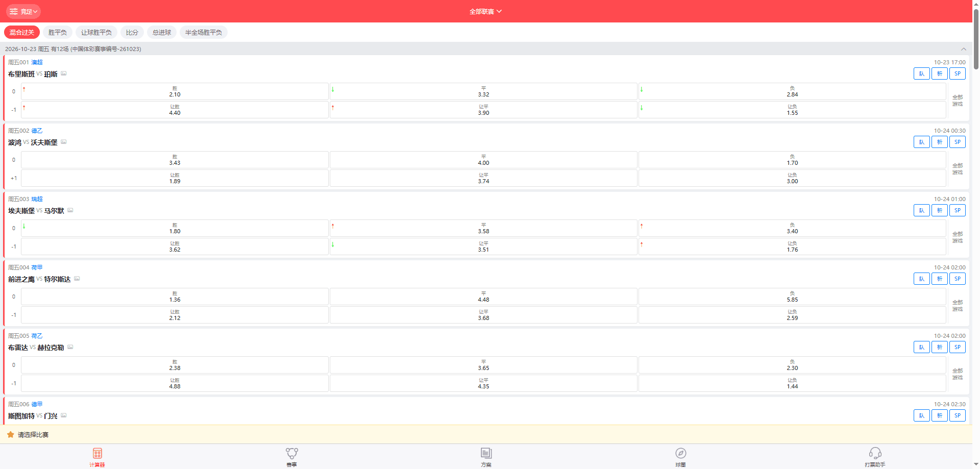Open the 澳超 league link
The image size is (980, 469).
(37, 62)
